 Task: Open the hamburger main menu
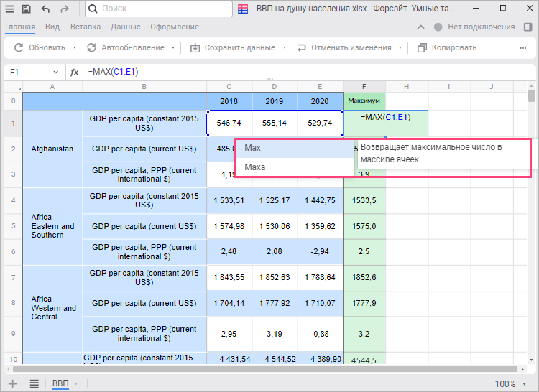tap(9, 9)
